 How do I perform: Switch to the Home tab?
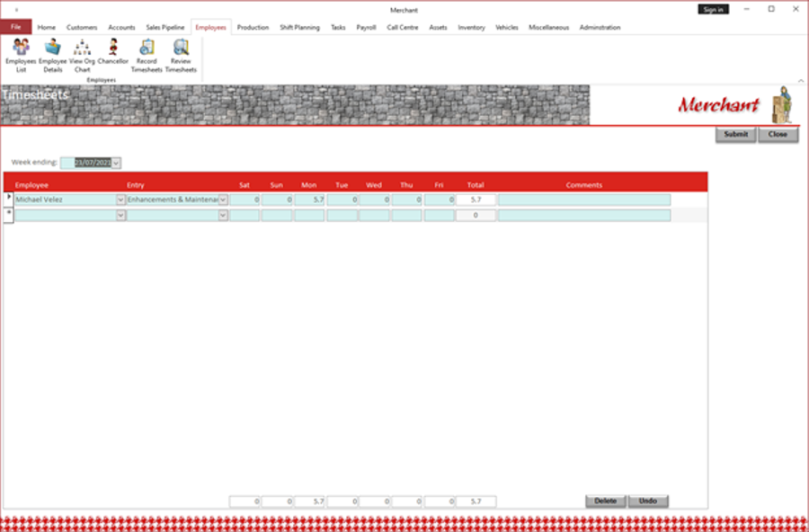(47, 27)
